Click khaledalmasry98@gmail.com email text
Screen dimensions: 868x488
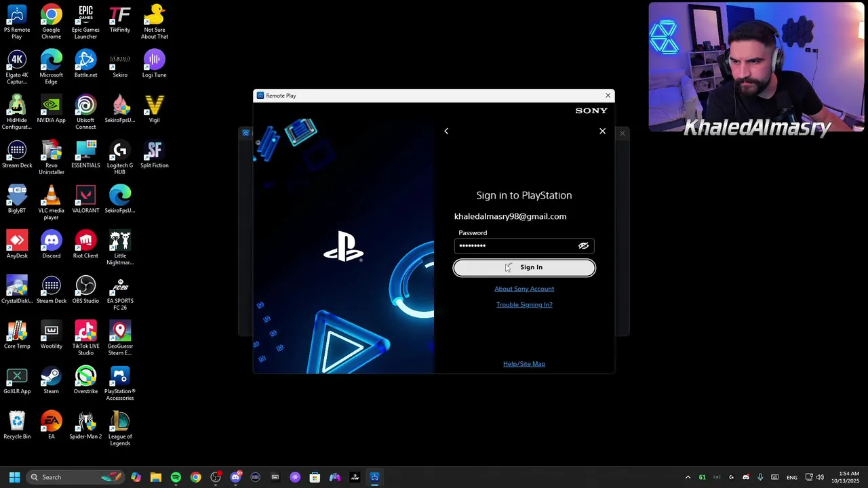coord(510,216)
